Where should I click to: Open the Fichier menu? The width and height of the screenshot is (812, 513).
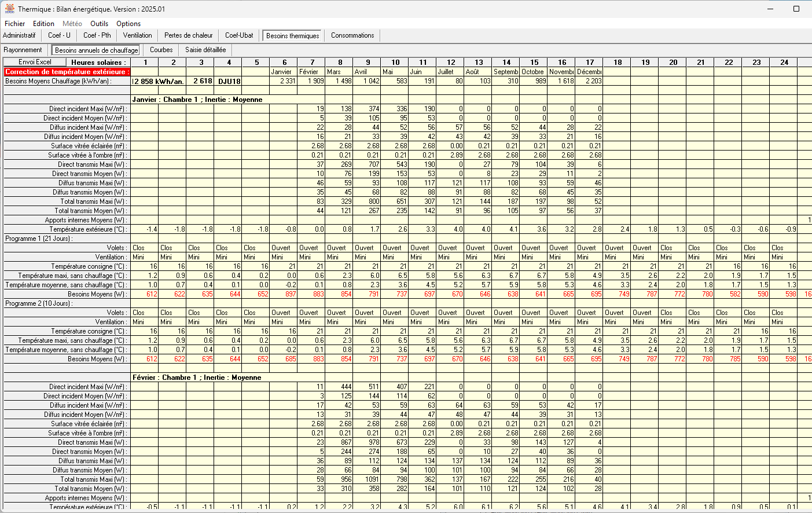point(14,24)
